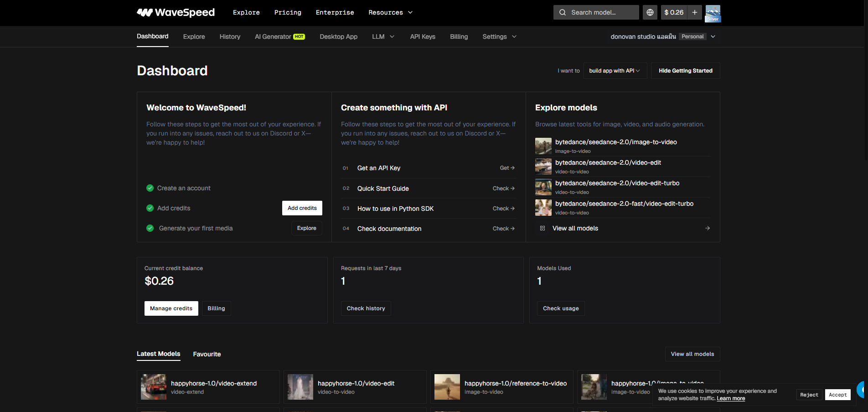Viewport: 868px width, 412px height.
Task: Switch to Favourite tab
Action: [x=207, y=354]
